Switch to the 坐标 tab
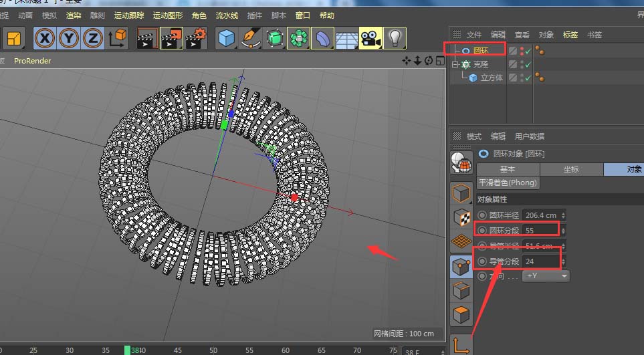The image size is (644, 355). [x=571, y=169]
